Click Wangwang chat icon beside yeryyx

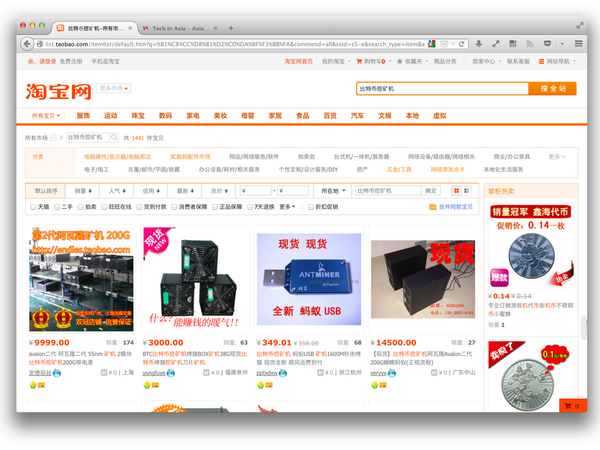coord(392,373)
